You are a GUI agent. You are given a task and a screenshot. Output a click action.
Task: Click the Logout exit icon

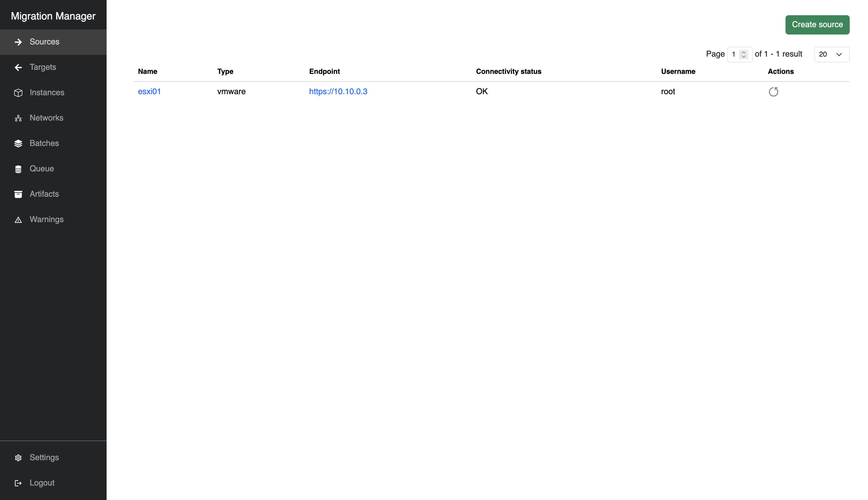[18, 483]
